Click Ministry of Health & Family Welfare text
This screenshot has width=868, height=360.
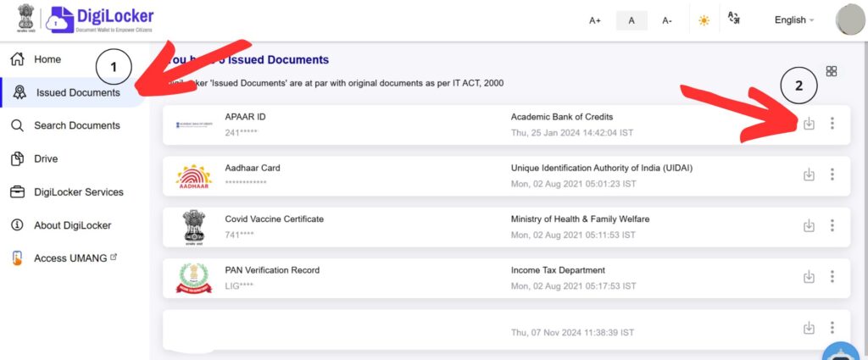580,219
